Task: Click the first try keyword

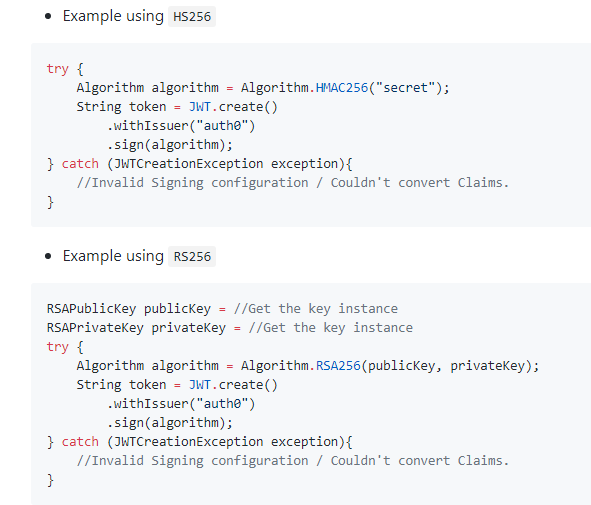Action: pos(58,69)
